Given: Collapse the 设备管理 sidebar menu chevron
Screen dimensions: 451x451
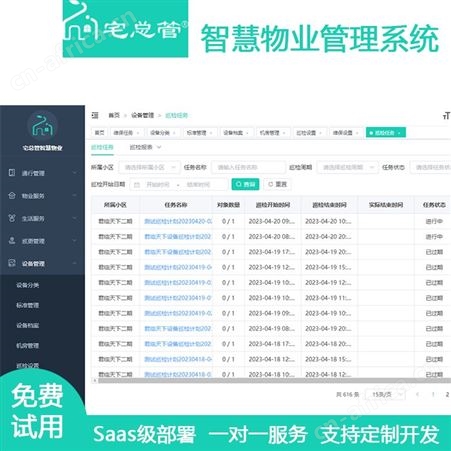Looking at the screenshot, I should [x=75, y=263].
